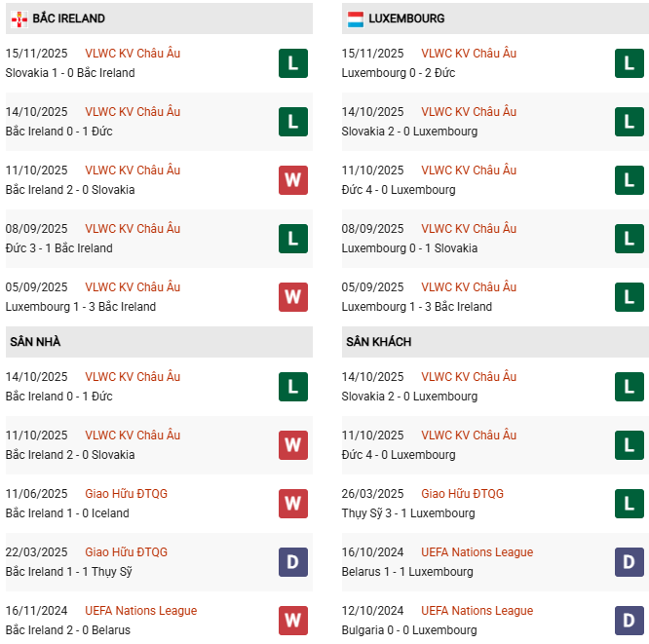Click D badge for Bulgaria 0-0 Luxembourg
Screen dimensions: 649x644
coord(630,621)
